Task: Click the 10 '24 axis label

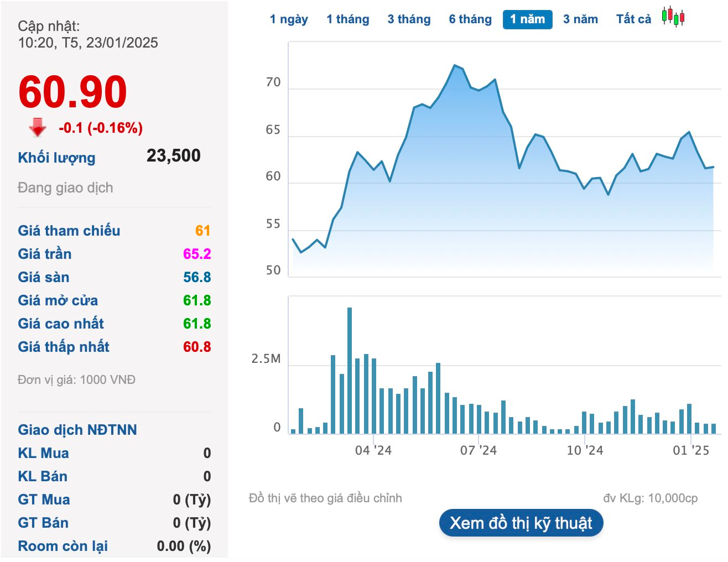Action: pyautogui.click(x=585, y=450)
